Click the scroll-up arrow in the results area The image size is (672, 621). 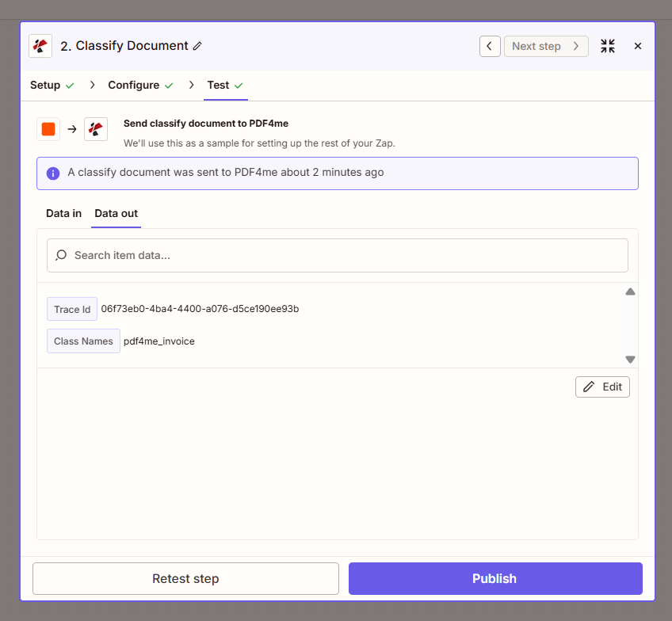630,291
